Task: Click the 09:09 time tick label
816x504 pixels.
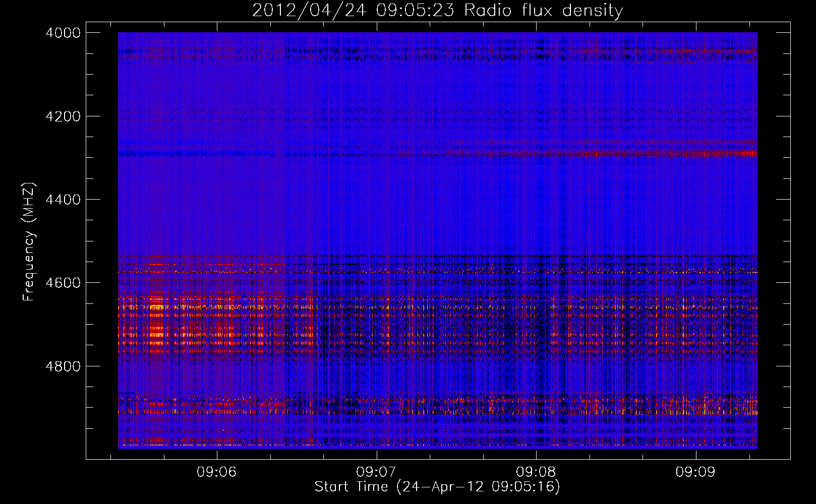Action: (x=696, y=472)
